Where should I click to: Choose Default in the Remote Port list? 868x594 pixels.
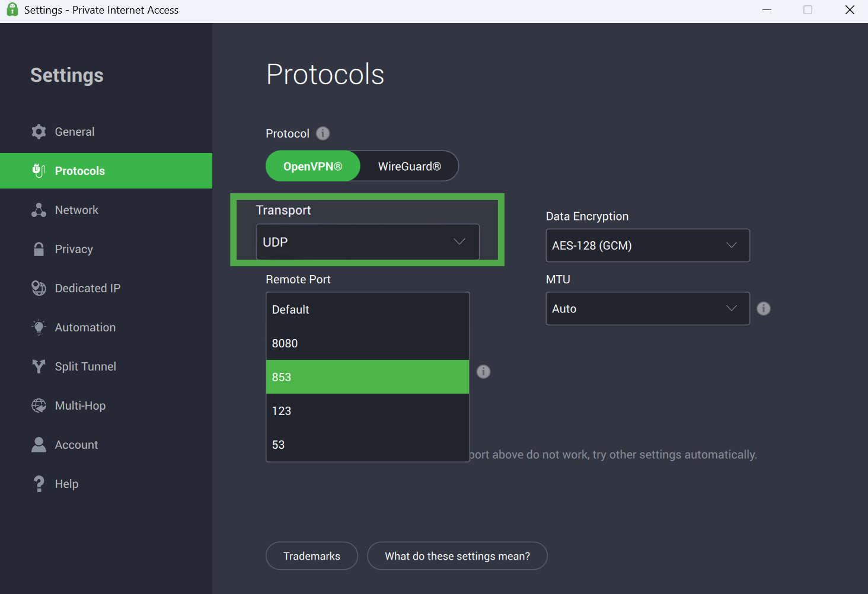(368, 309)
